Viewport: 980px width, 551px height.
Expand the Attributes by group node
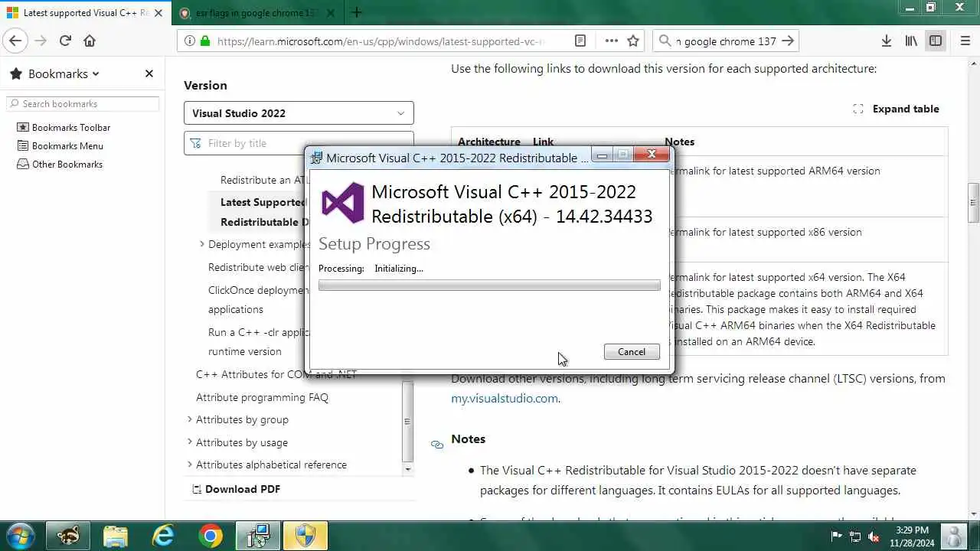point(190,419)
